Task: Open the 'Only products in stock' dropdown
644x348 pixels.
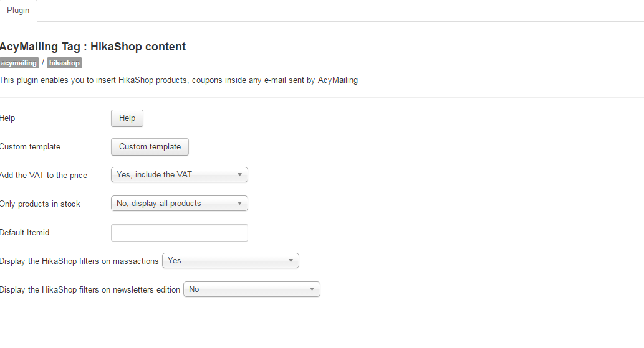Action: coord(180,204)
